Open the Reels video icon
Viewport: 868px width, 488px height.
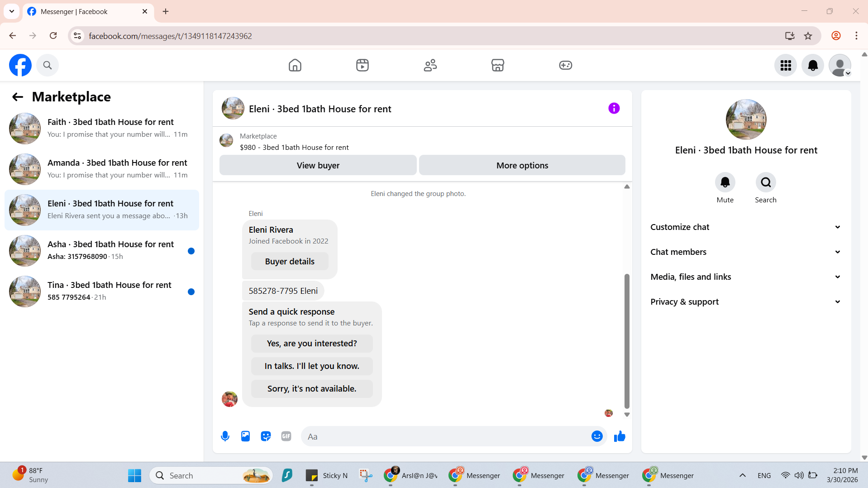[x=362, y=65]
